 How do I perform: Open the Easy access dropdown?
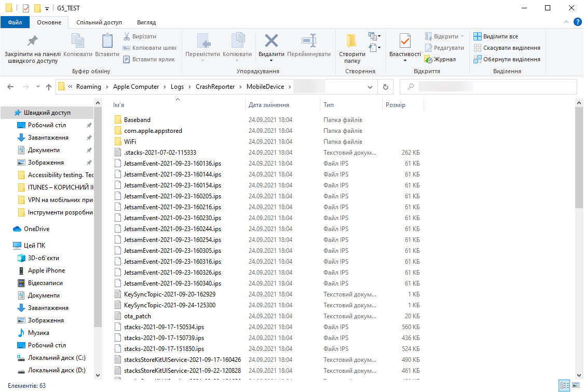[x=374, y=48]
